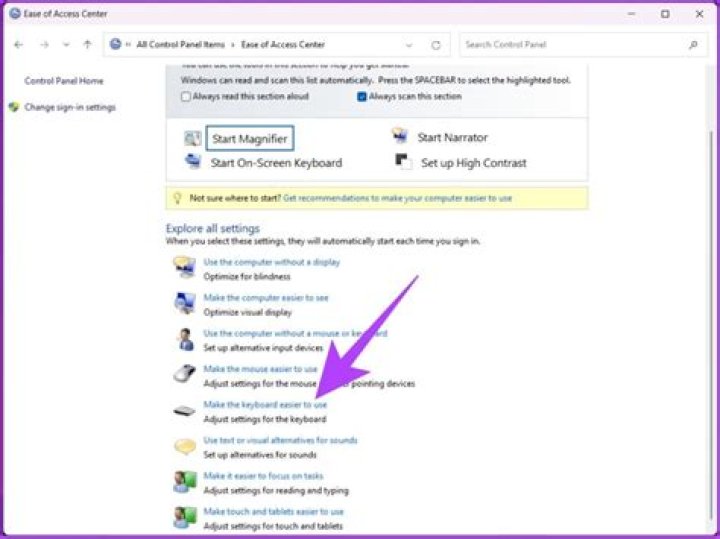Open Use the computer without a display
The width and height of the screenshot is (720, 539).
[272, 262]
